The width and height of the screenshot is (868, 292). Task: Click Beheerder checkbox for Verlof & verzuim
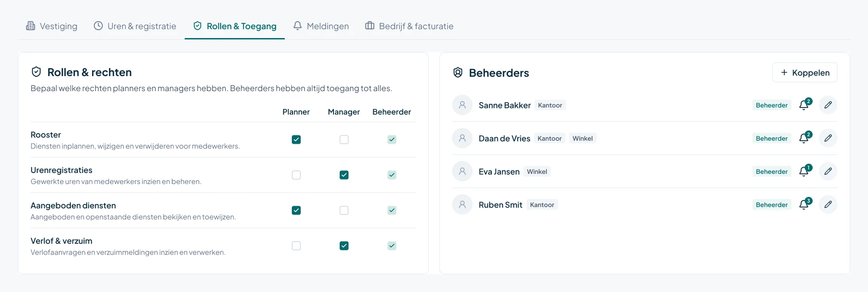tap(392, 246)
